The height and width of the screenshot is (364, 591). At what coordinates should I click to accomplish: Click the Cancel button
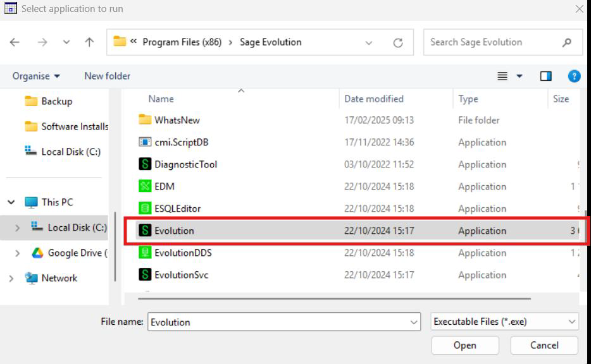point(544,345)
